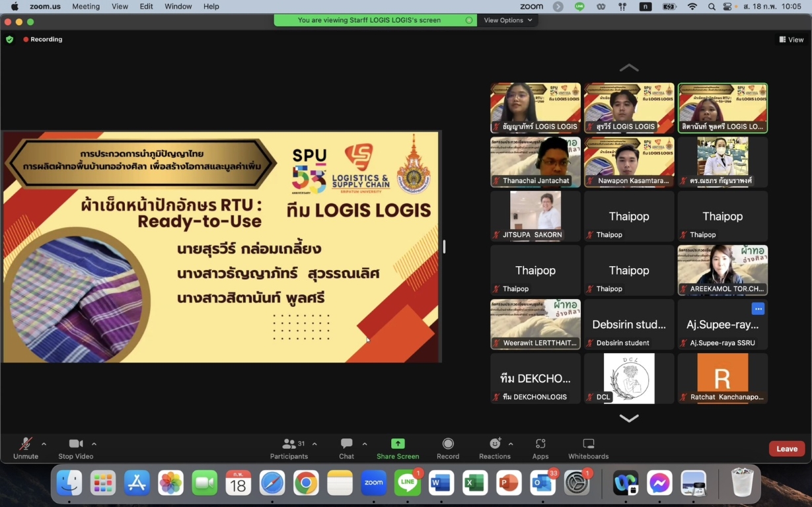Leave the meeting with the red button

point(787,449)
